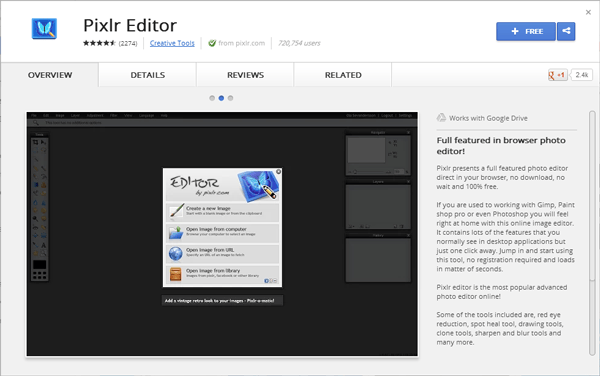Screen dimensions: 600x376
Task: Open the Related tab
Action: 343,75
